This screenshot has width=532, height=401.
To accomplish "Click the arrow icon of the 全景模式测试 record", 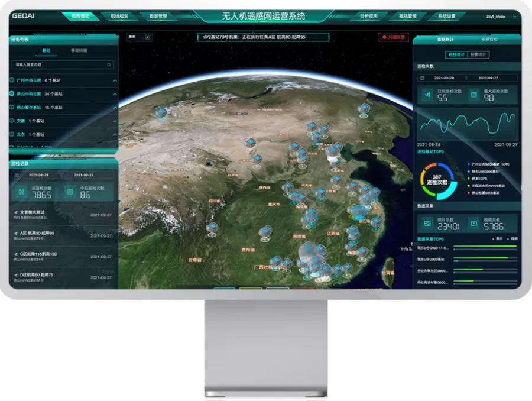I will point(15,212).
